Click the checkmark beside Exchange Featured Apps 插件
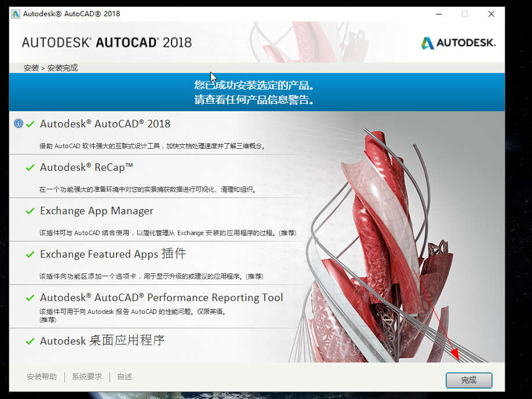The image size is (532, 399). 31,254
